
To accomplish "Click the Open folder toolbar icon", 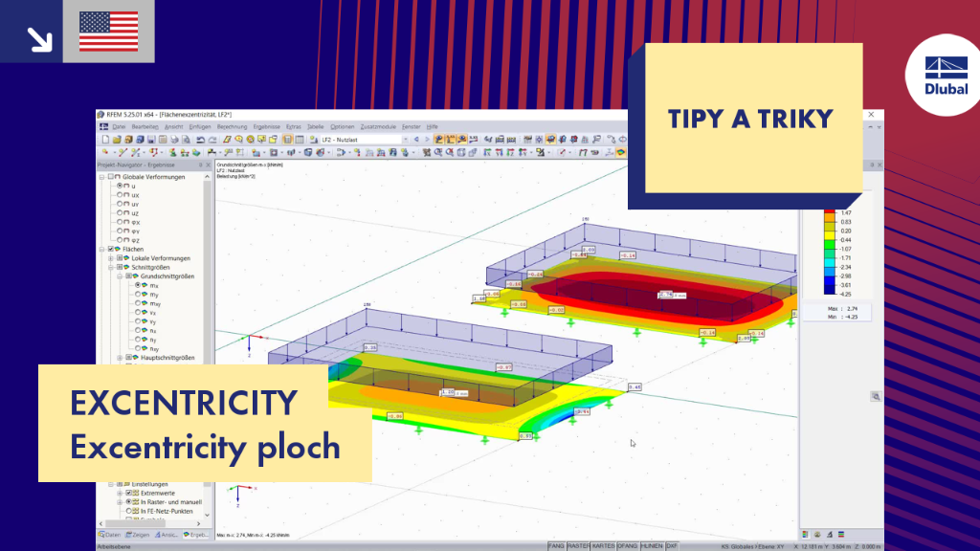I will click(x=117, y=140).
